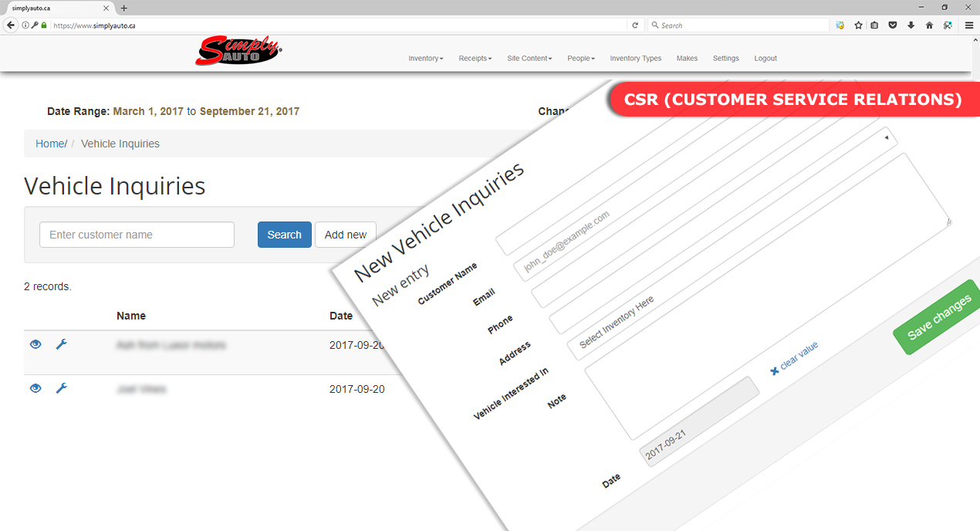
Task: Go to browser home page icon
Action: (x=929, y=25)
